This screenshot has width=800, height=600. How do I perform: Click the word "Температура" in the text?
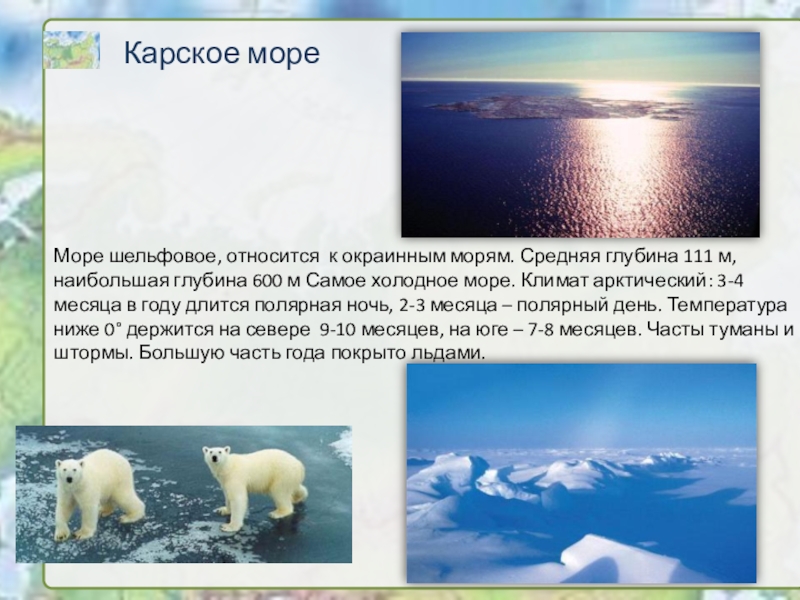[x=727, y=305]
